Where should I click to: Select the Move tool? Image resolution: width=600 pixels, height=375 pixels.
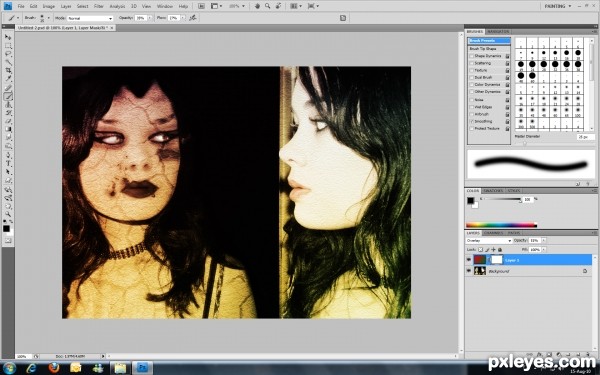tap(8, 37)
